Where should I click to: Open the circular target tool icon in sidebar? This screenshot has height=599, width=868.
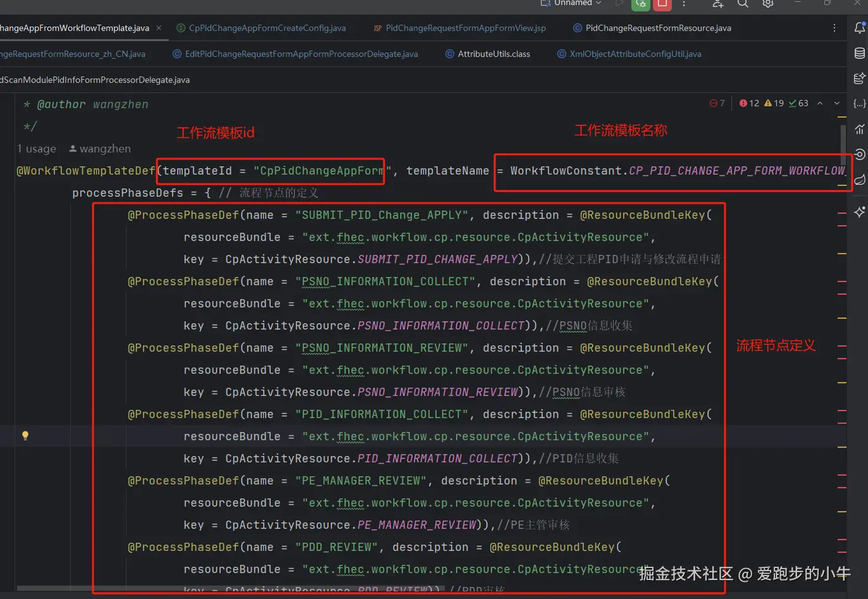(859, 154)
